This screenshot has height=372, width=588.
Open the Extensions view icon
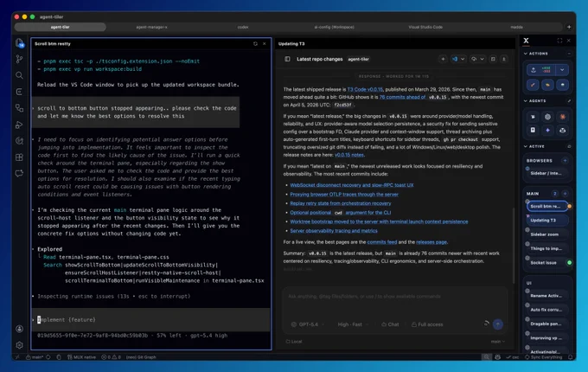point(19,157)
